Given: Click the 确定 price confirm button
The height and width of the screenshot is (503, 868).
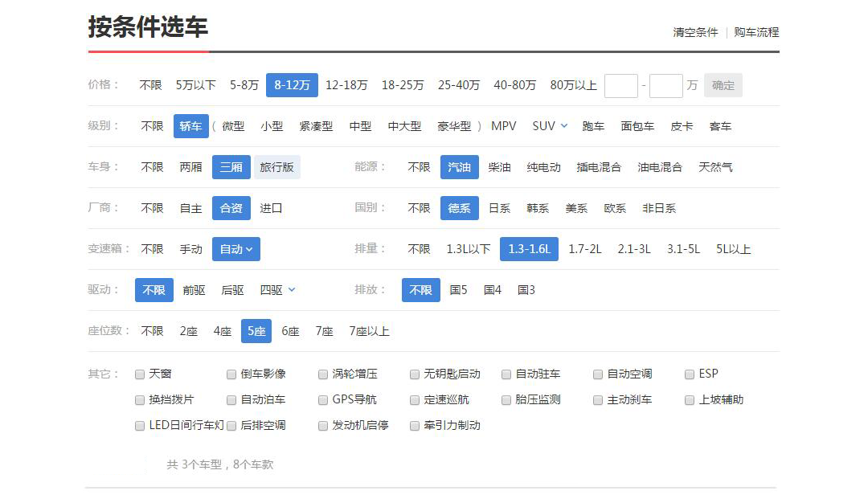Looking at the screenshot, I should click(x=723, y=85).
